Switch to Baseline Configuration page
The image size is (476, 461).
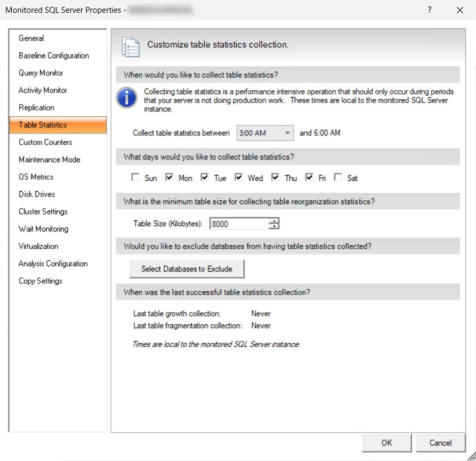coord(53,55)
